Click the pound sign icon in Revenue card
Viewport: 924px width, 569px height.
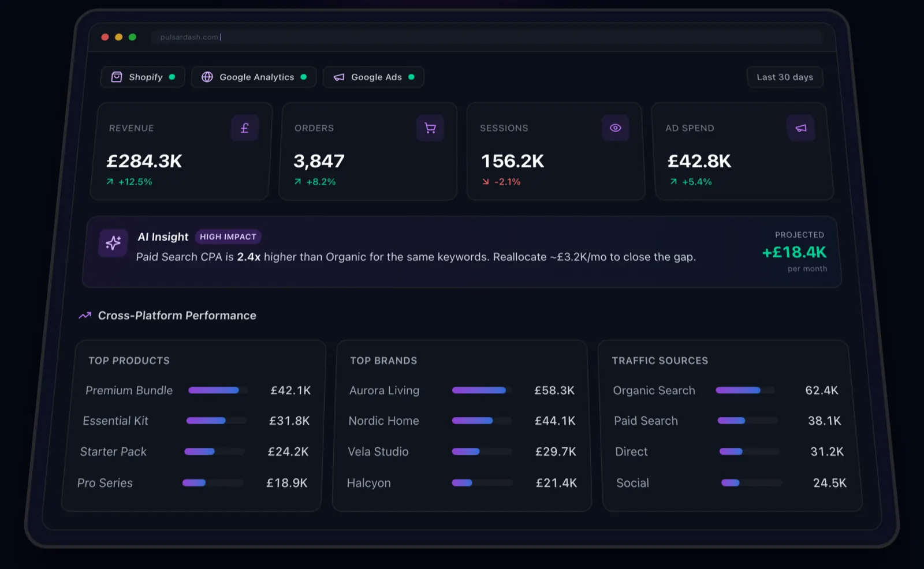click(x=245, y=128)
